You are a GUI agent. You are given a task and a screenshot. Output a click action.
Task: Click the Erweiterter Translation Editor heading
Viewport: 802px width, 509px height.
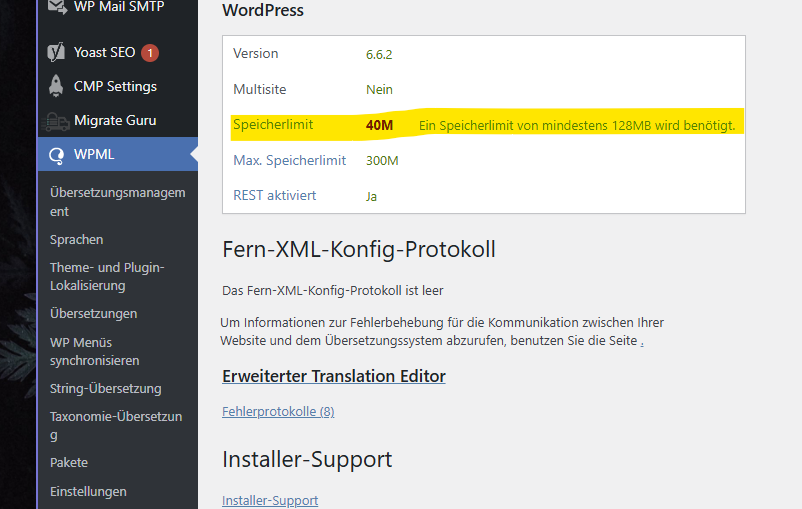pos(334,376)
